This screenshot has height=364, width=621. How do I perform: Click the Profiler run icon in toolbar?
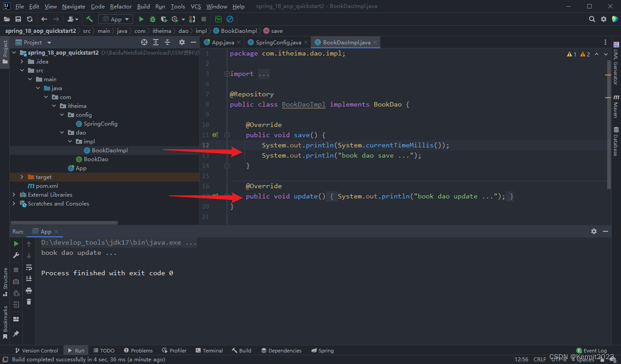(x=175, y=19)
